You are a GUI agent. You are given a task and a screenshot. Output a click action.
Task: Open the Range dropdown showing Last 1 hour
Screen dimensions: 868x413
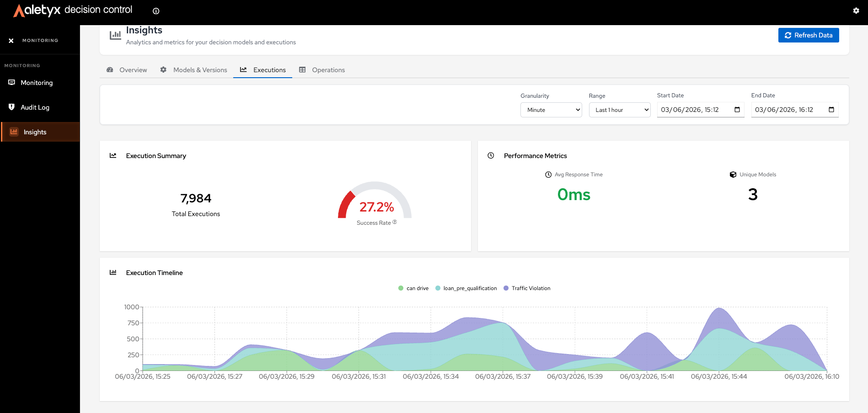click(620, 110)
